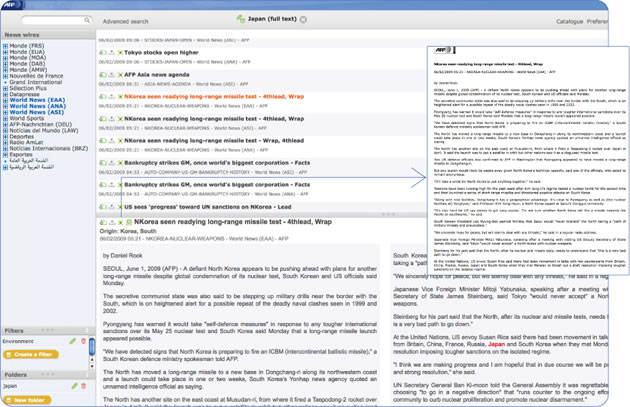Click the export icon on NKorea 'Wrap, 4thlead' row
This screenshot has width=630, height=407.
pos(112,141)
